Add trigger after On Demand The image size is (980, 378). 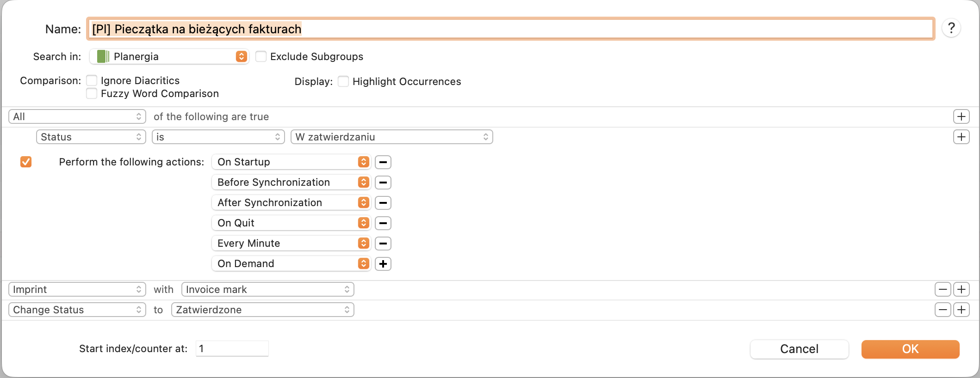[x=383, y=264]
